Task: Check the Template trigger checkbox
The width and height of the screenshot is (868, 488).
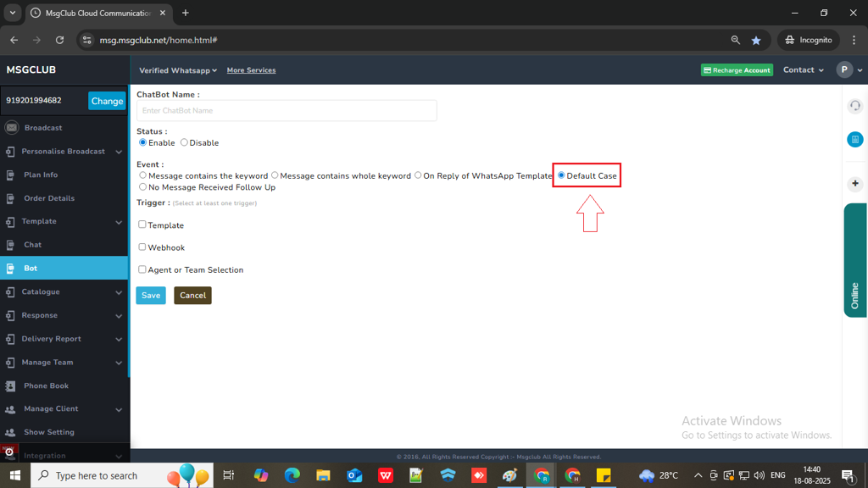Action: (142, 225)
